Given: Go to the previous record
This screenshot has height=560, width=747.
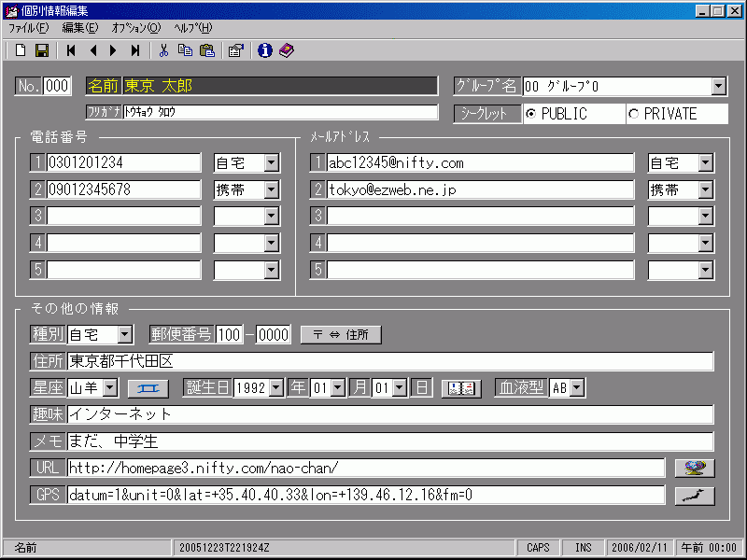Looking at the screenshot, I should point(93,50).
